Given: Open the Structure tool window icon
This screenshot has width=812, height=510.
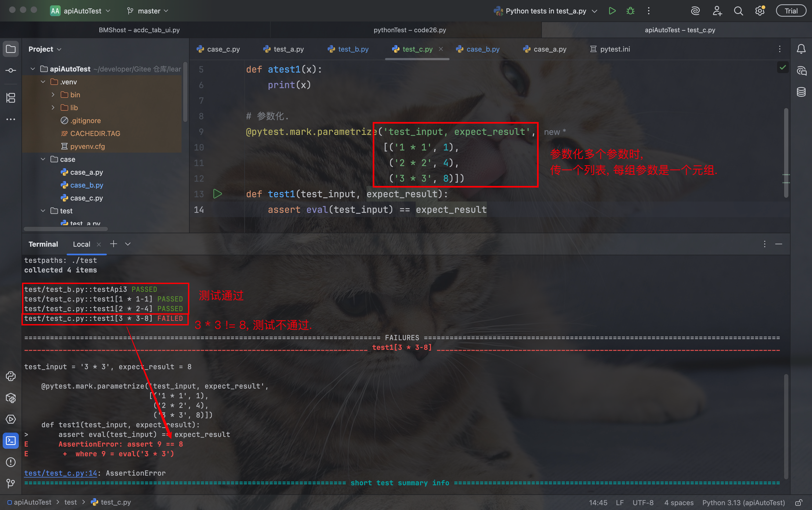Looking at the screenshot, I should 11,98.
